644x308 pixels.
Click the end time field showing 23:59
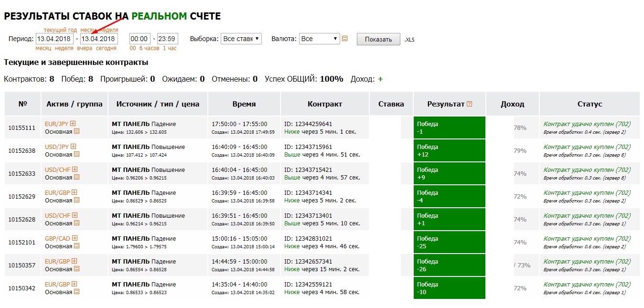(x=167, y=39)
